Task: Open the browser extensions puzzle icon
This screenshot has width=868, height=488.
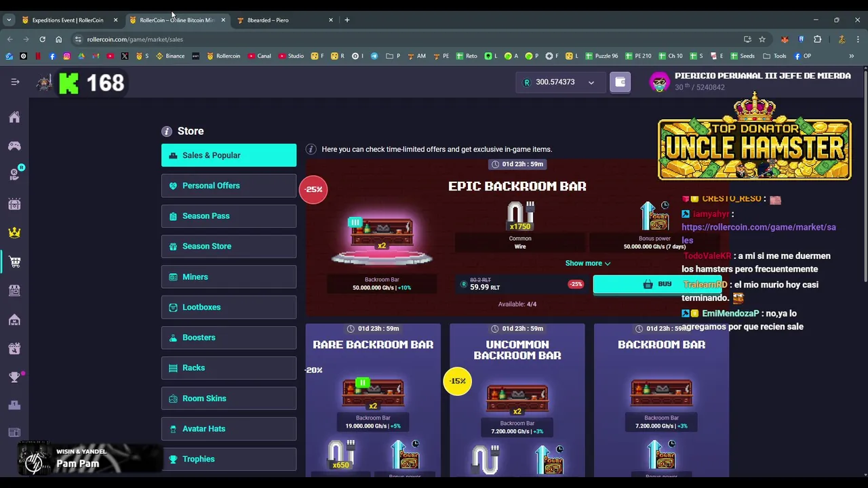Action: [x=817, y=39]
